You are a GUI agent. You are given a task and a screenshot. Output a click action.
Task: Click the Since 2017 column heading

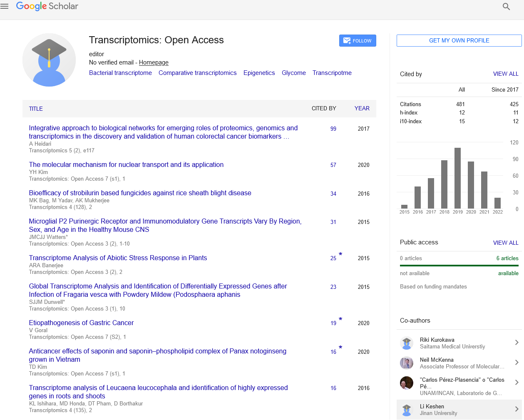pyautogui.click(x=505, y=90)
